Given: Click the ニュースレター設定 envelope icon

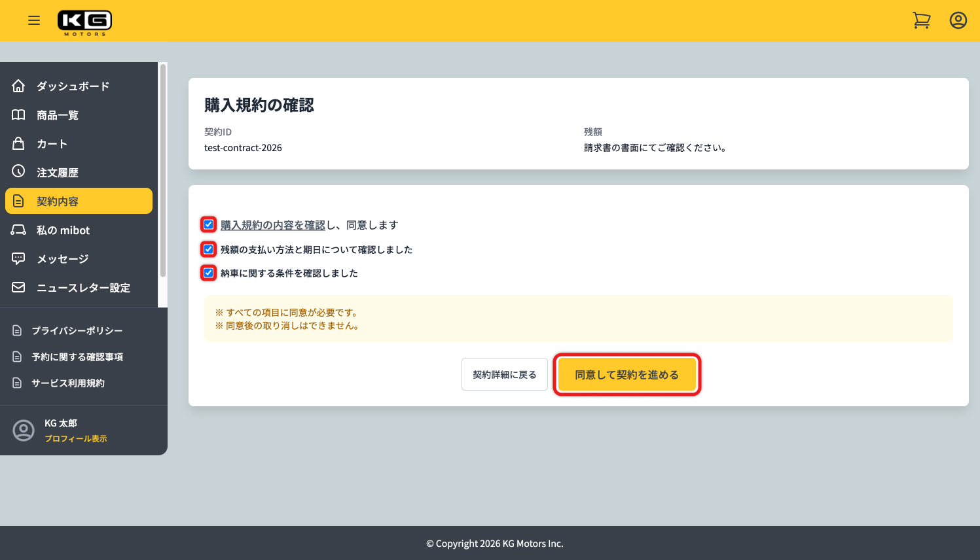Looking at the screenshot, I should [19, 287].
